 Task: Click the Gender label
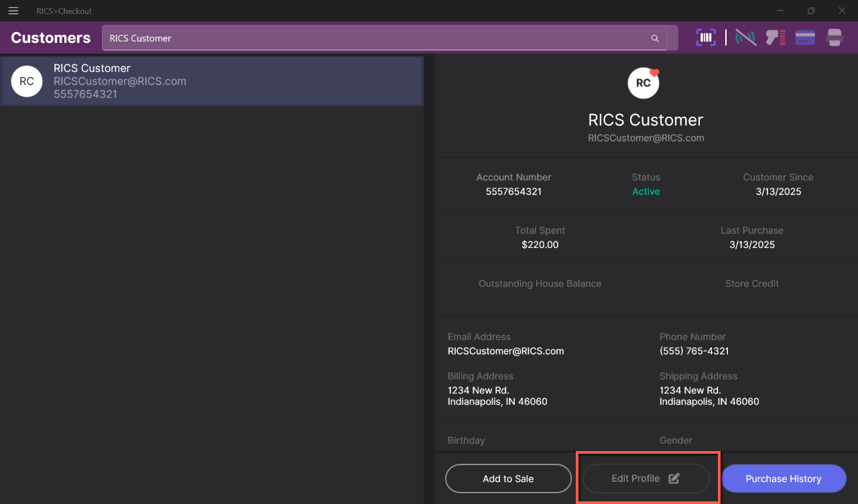tap(676, 440)
